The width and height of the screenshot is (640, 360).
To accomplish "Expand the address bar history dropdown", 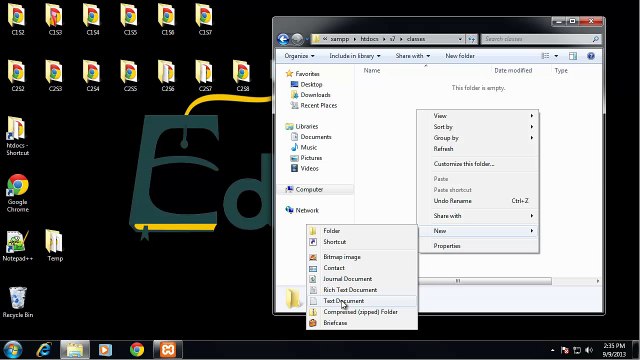I will click(460, 39).
